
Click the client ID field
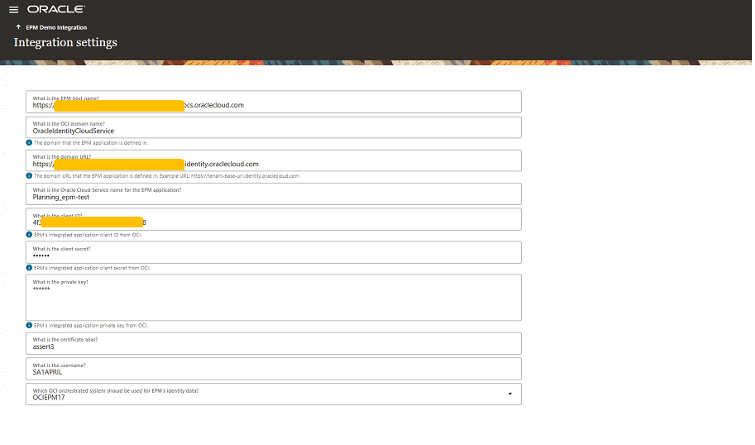click(x=273, y=220)
